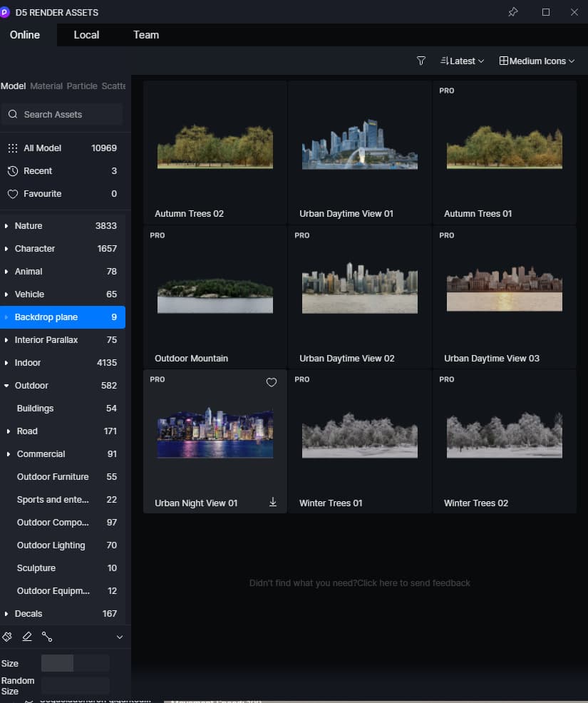The height and width of the screenshot is (703, 588).
Task: Select the brush paint tool
Action: pos(8,637)
